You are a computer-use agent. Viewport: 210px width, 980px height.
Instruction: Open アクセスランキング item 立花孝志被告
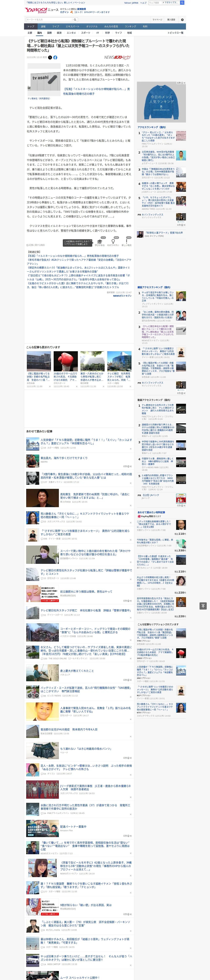tap(158, 156)
